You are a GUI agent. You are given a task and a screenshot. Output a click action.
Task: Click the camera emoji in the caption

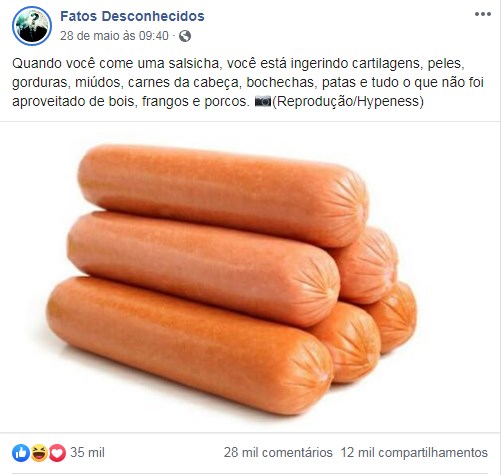(263, 101)
